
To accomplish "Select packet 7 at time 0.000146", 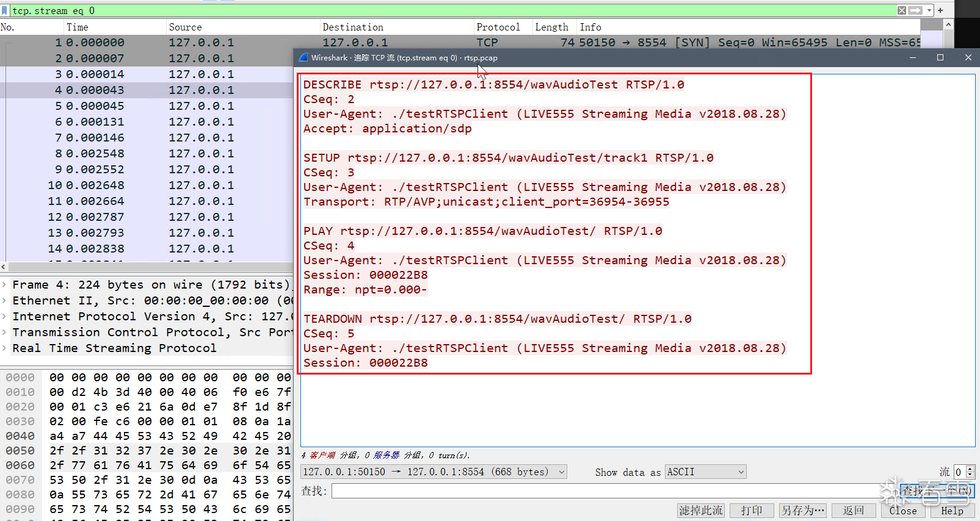I will point(147,137).
